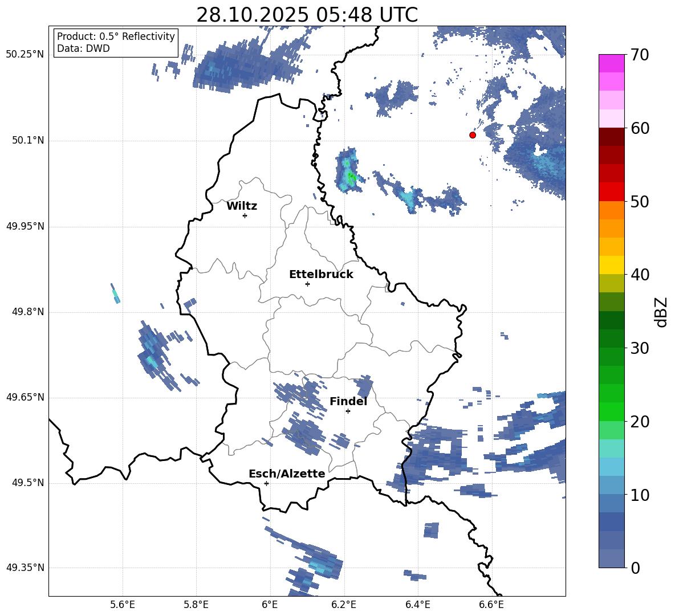Click the 6.4°E longitude label

tap(417, 605)
